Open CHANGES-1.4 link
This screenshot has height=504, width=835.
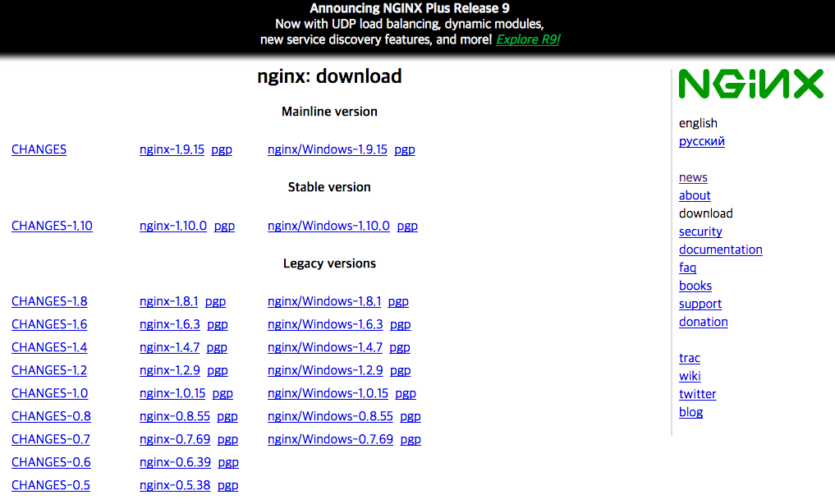[49, 347]
